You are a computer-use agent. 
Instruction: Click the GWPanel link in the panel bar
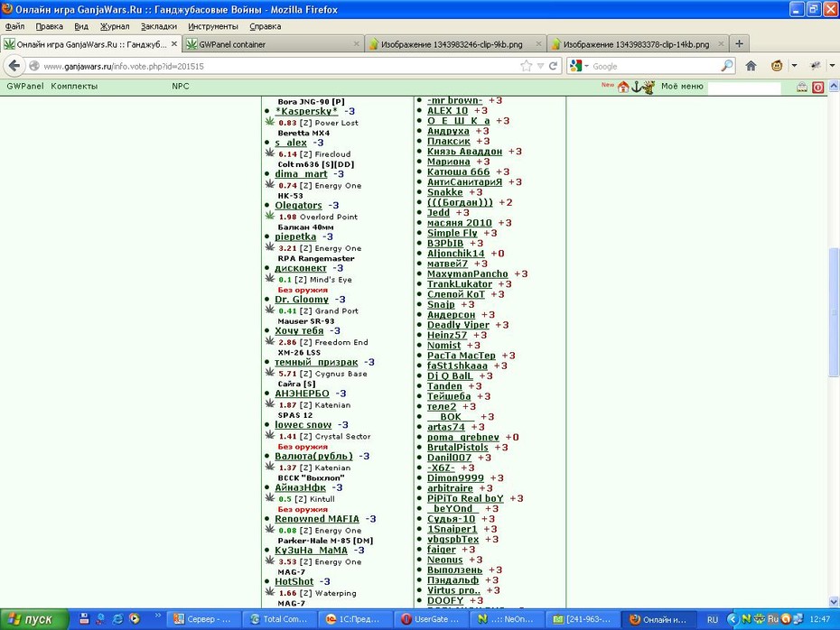pyautogui.click(x=24, y=86)
